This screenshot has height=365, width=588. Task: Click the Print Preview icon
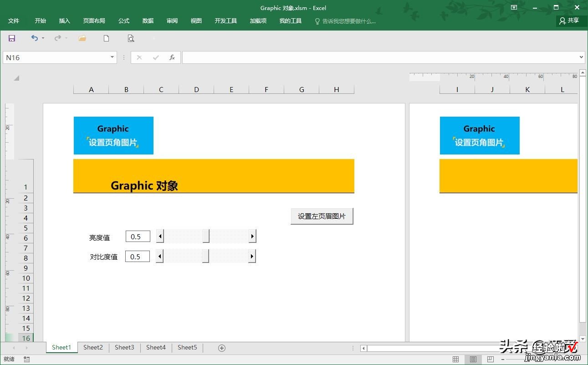pos(131,38)
